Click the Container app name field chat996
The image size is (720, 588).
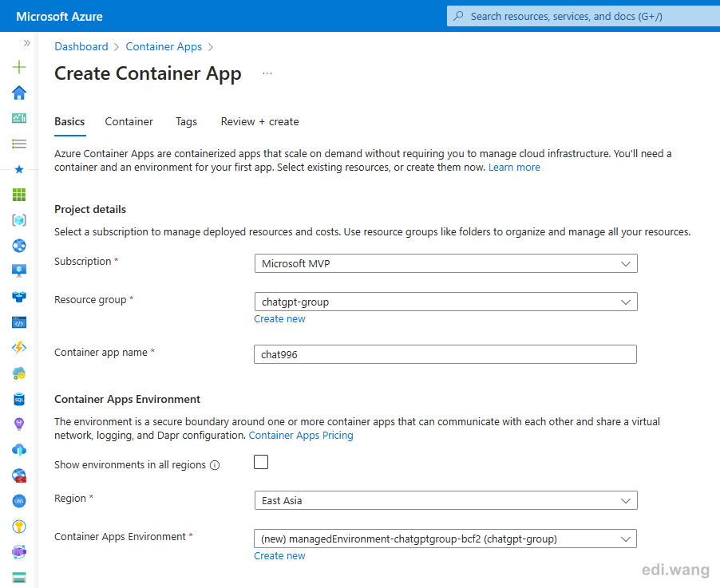tap(445, 354)
